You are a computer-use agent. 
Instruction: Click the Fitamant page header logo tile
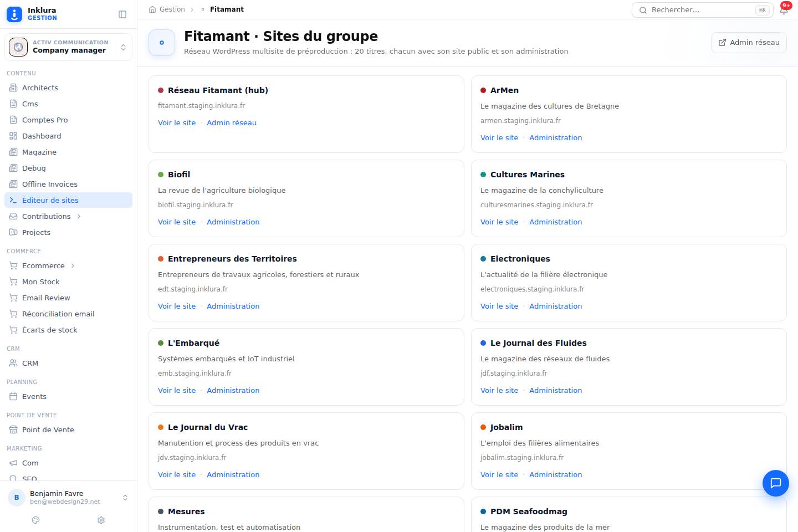162,43
